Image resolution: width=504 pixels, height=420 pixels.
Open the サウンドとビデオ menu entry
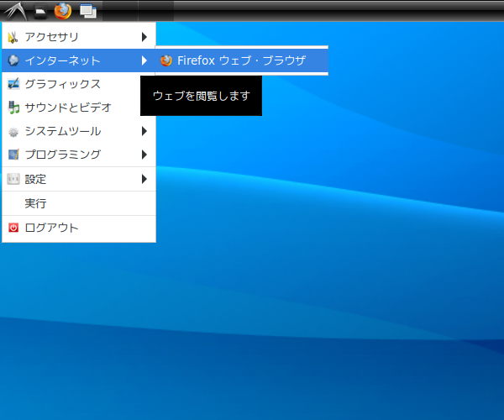click(79, 108)
